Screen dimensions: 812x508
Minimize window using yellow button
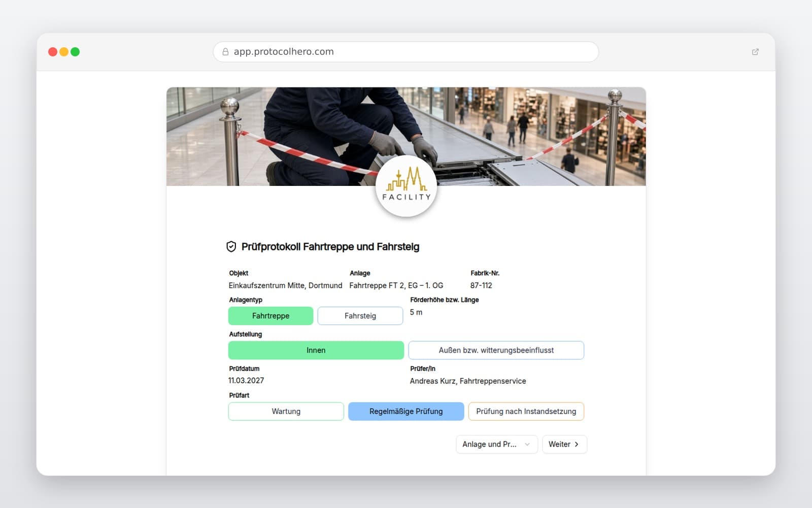64,52
